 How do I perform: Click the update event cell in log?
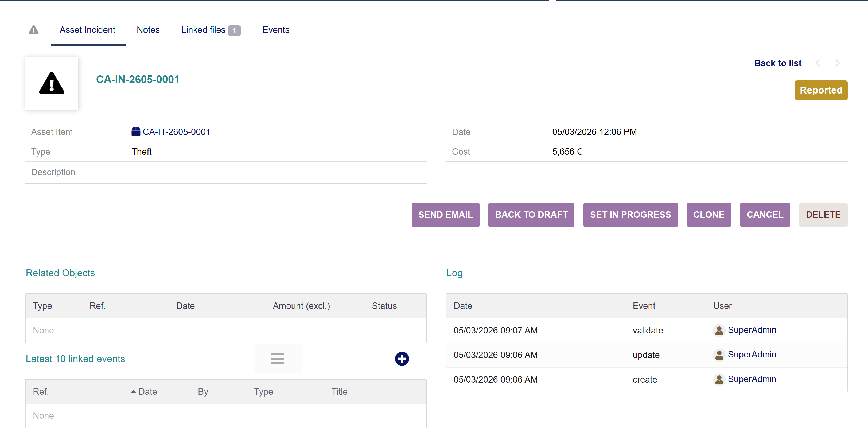pyautogui.click(x=646, y=355)
